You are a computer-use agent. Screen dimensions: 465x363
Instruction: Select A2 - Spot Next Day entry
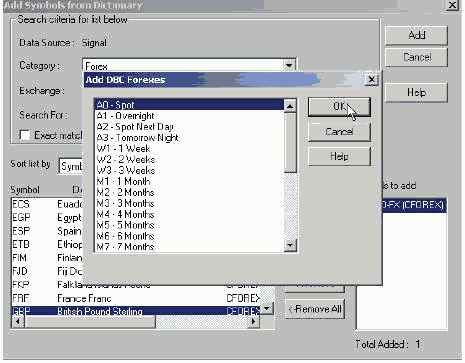(189, 127)
